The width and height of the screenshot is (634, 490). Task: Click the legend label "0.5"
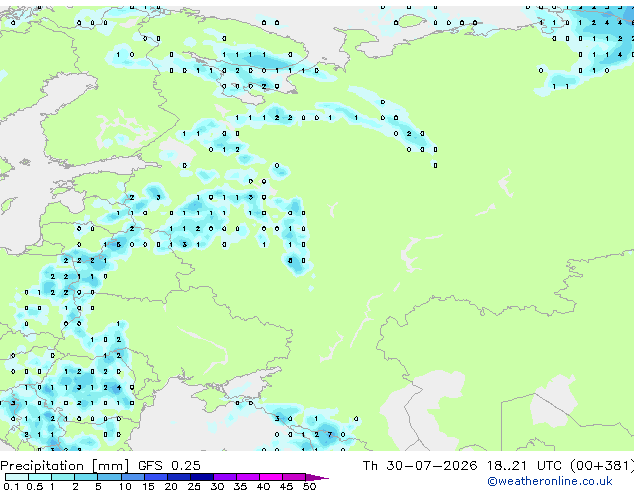[34, 486]
